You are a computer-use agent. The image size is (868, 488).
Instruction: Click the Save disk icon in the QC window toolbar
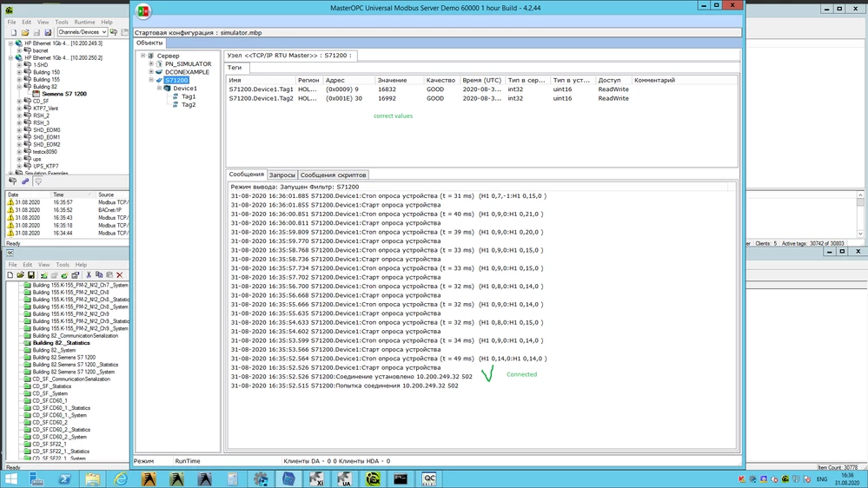point(31,275)
